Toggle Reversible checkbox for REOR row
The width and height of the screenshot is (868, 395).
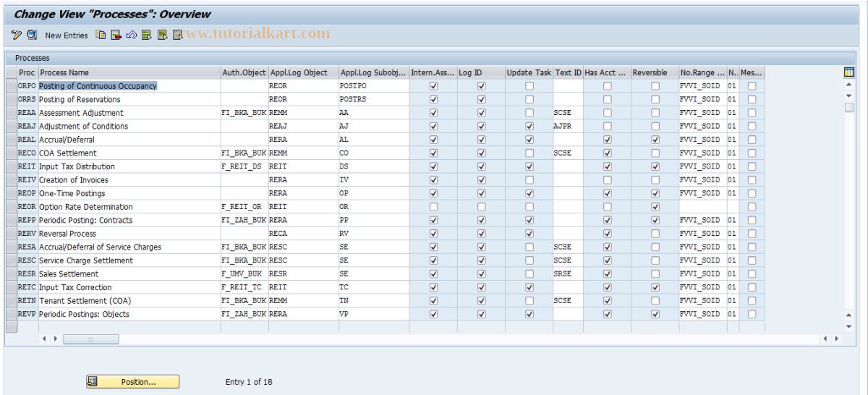tap(655, 207)
